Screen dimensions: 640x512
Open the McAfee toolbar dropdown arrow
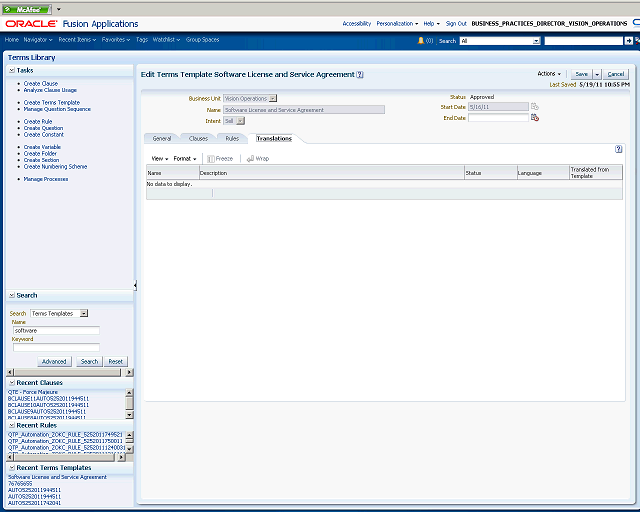(59, 9)
